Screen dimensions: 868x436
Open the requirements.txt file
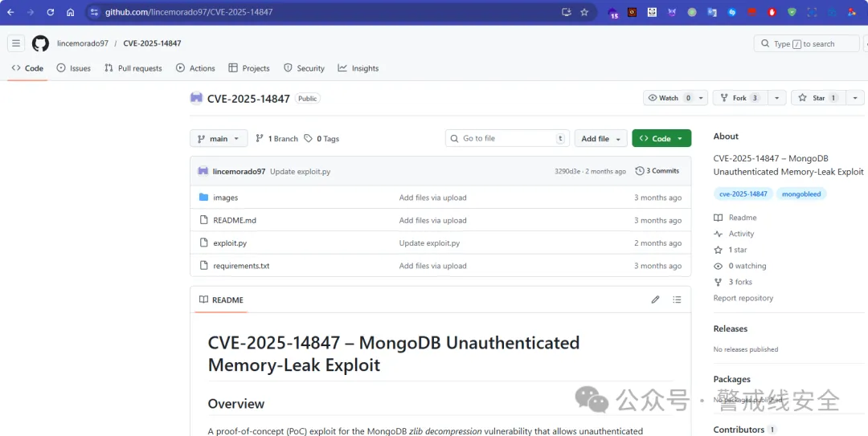241,266
